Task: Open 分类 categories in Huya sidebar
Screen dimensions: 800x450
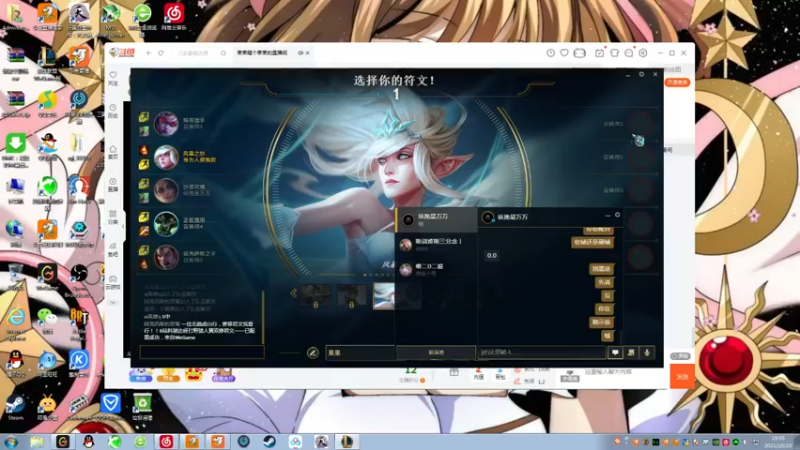Action: coord(113,217)
